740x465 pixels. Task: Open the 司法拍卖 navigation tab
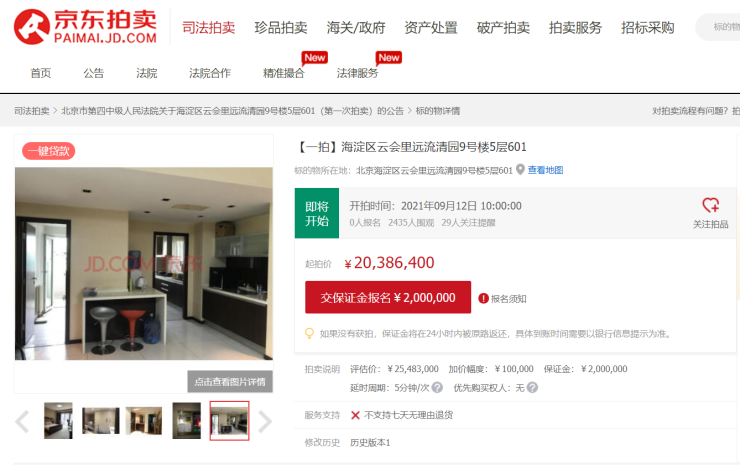[x=209, y=27]
